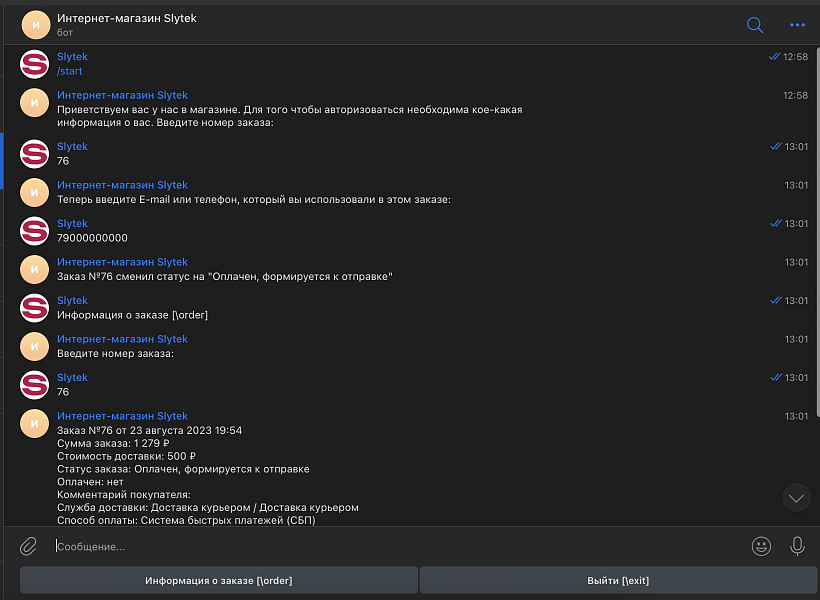820x600 pixels.
Task: Click the /start command link
Action: [x=70, y=72]
